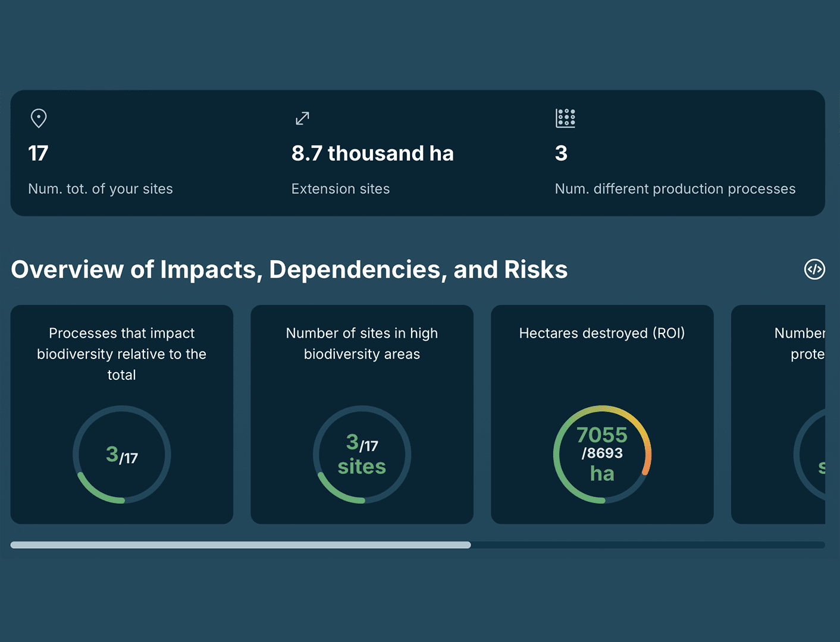The width and height of the screenshot is (840, 642).
Task: Click 'Num. different production processes' label
Action: click(675, 188)
